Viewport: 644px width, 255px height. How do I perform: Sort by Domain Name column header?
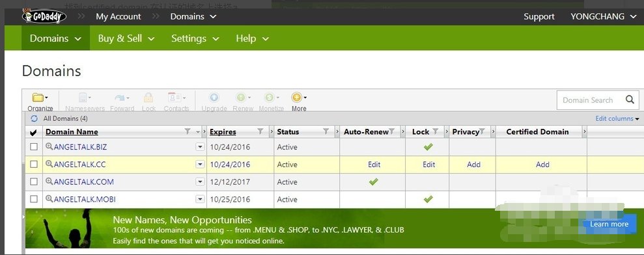pos(72,132)
